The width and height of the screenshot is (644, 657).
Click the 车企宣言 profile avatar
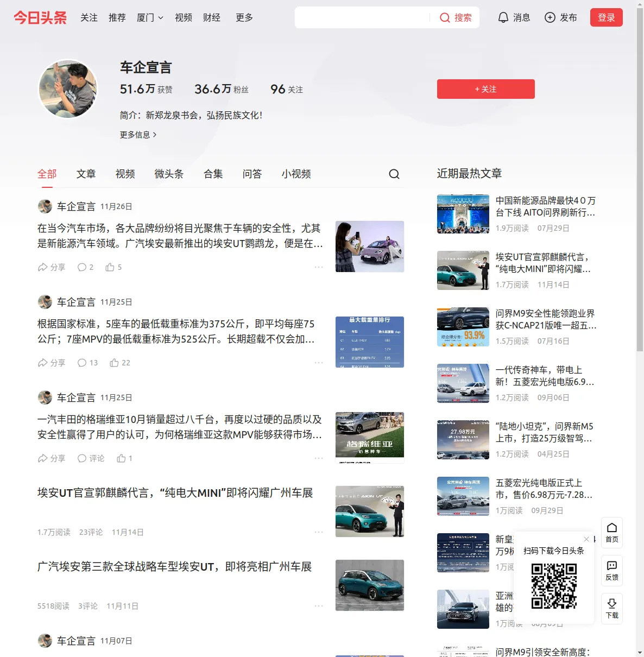coord(68,89)
